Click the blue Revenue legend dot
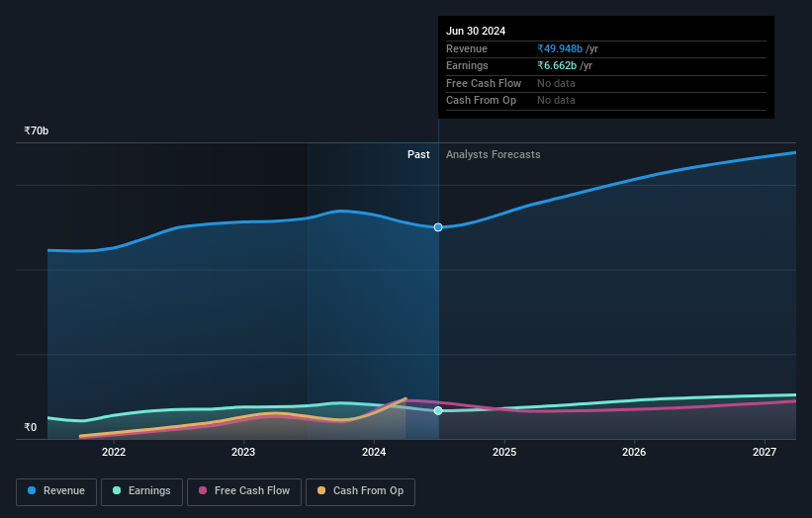Screen dimensions: 812x518 pos(32,490)
